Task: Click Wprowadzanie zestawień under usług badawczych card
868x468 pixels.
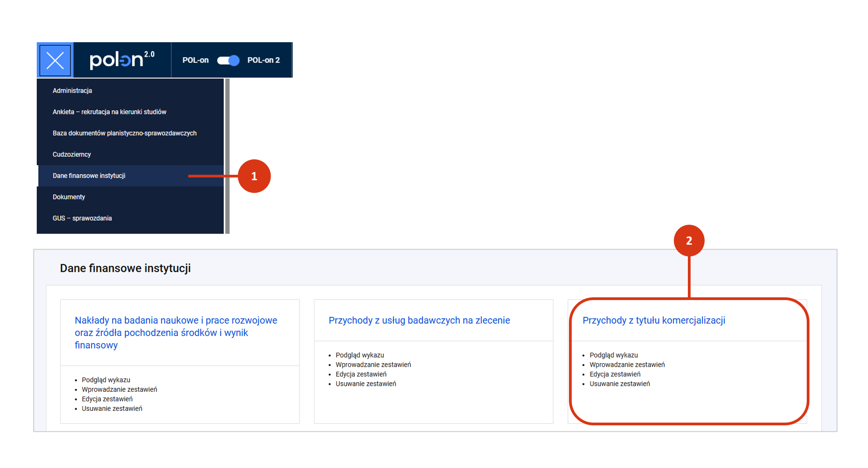Action: click(x=373, y=365)
